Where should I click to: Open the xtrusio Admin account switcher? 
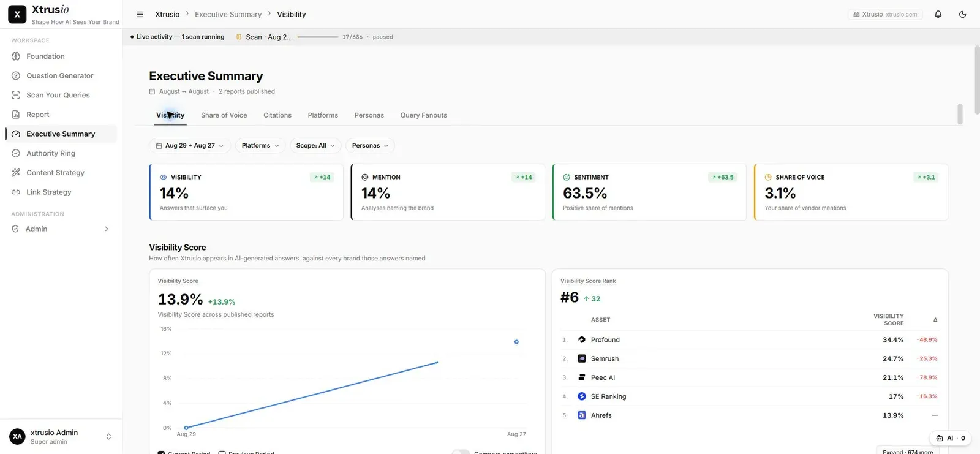pos(61,437)
